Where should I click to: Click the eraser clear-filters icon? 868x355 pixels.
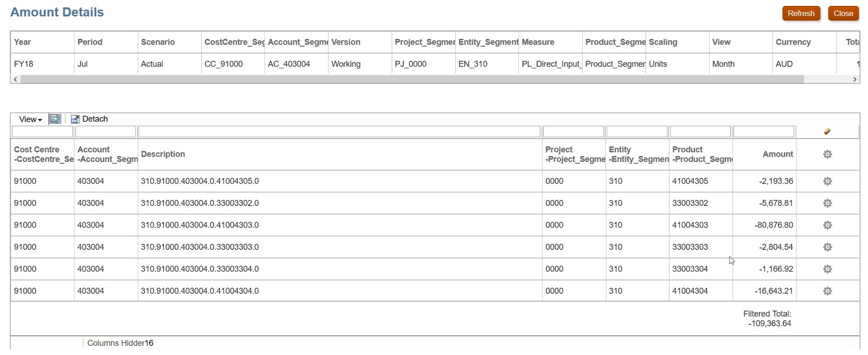point(827,132)
